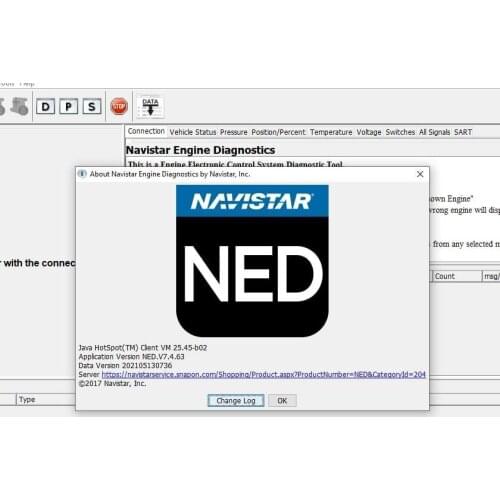Click the P toolbar button

click(x=68, y=107)
